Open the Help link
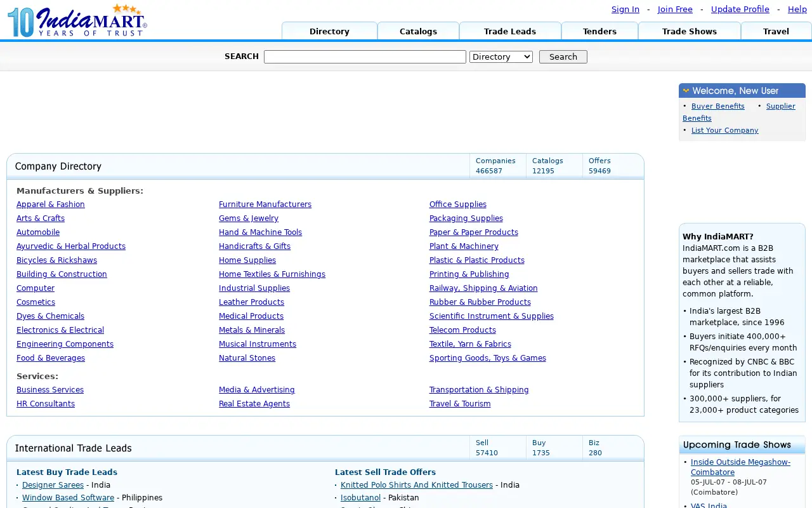812x508 pixels. pos(797,10)
